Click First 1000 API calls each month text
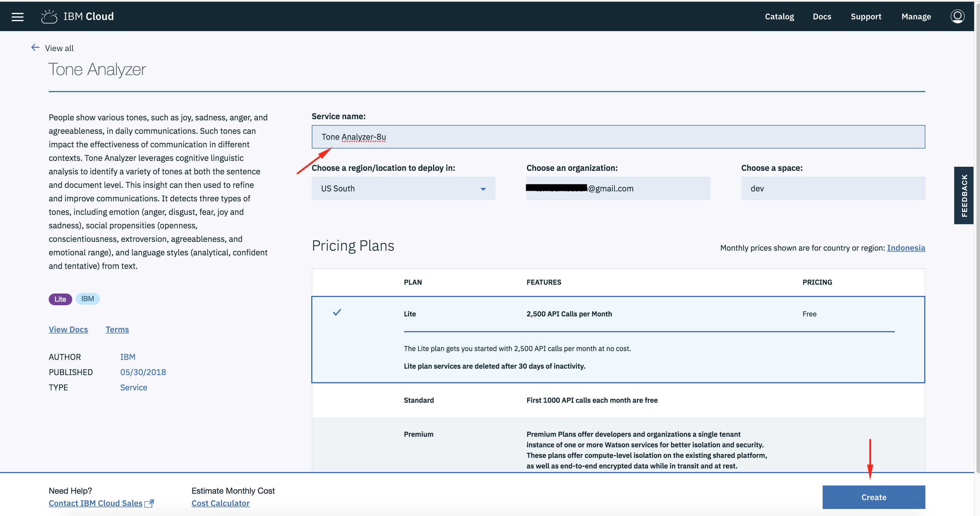 [592, 400]
